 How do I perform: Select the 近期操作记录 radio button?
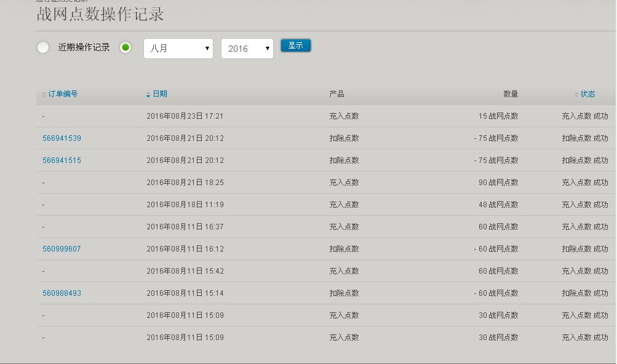coord(43,47)
